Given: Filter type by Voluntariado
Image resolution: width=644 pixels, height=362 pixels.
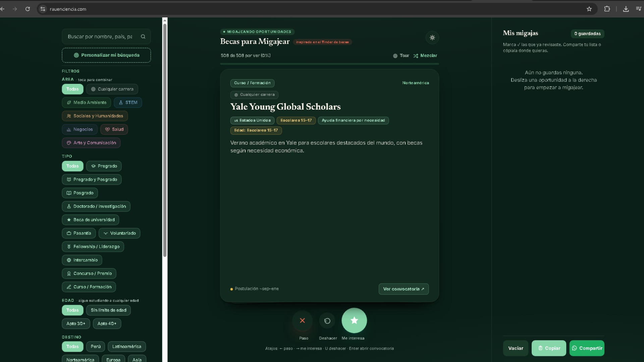Looking at the screenshot, I should click(x=119, y=233).
